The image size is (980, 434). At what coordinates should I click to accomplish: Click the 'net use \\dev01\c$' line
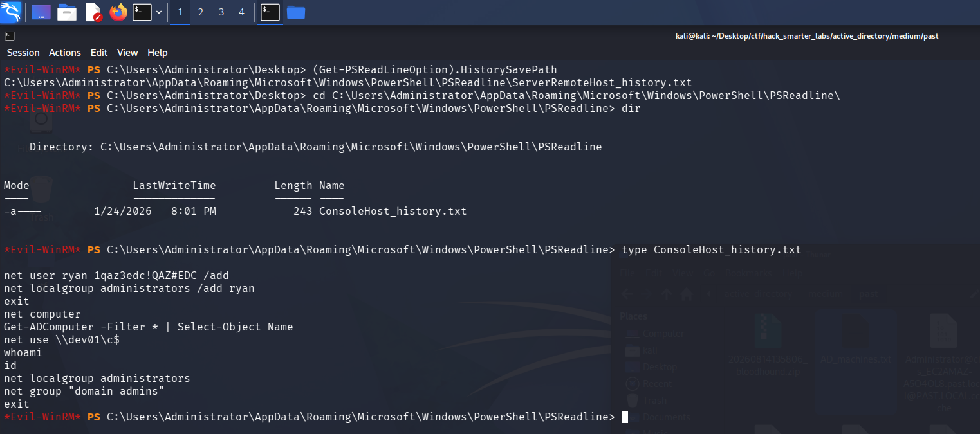pos(62,339)
